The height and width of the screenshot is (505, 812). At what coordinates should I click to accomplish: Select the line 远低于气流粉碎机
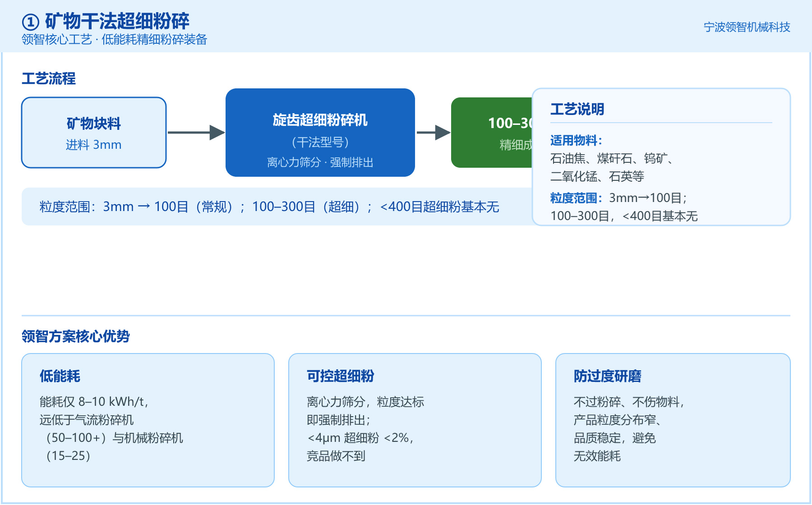coord(87,420)
